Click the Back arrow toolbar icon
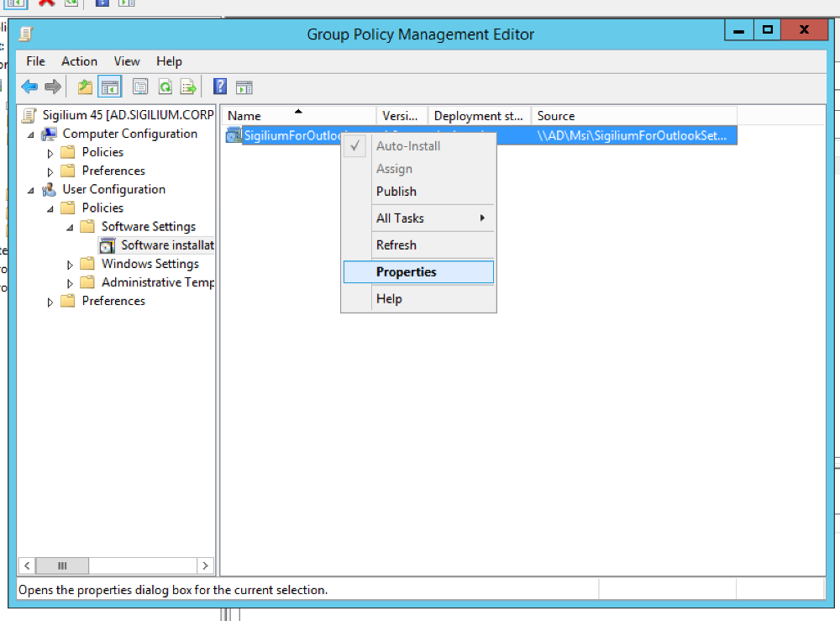 pos(29,87)
